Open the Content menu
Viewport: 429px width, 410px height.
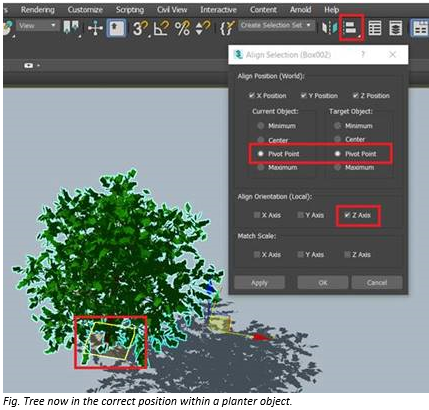pyautogui.click(x=263, y=10)
